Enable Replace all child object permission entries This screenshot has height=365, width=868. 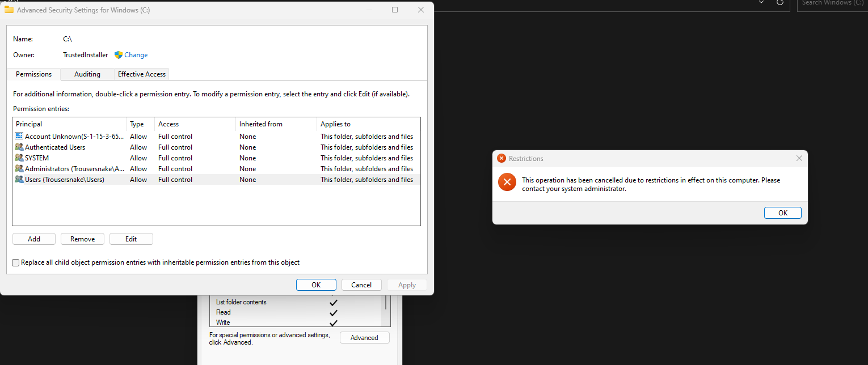point(16,262)
